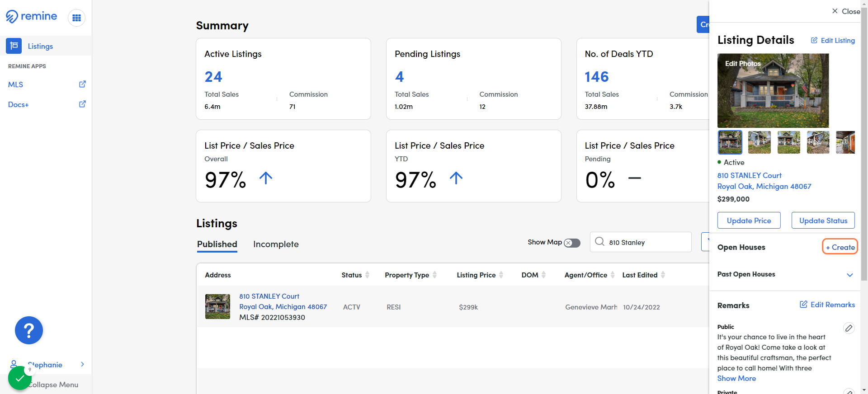
Task: Sort by Agent/Office column arrows
Action: 613,275
